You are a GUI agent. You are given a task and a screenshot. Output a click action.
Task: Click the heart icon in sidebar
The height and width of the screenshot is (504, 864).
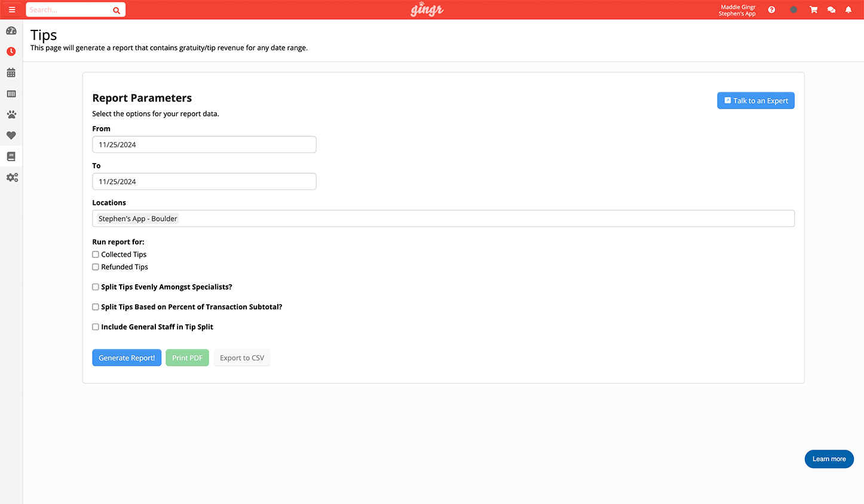tap(11, 136)
